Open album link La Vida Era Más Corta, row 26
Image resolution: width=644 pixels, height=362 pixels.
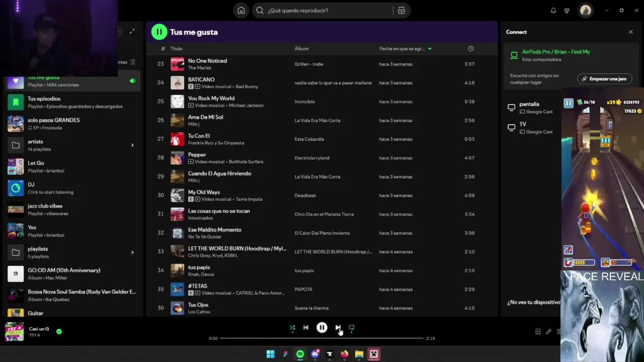pyautogui.click(x=317, y=120)
